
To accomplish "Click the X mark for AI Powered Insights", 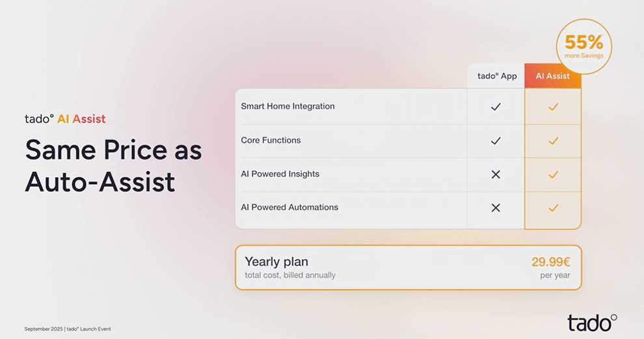I will pos(496,174).
